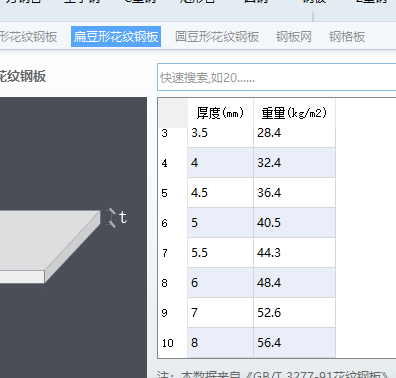Select weight cell 40.5
This screenshot has height=378, width=396.
pyautogui.click(x=294, y=223)
